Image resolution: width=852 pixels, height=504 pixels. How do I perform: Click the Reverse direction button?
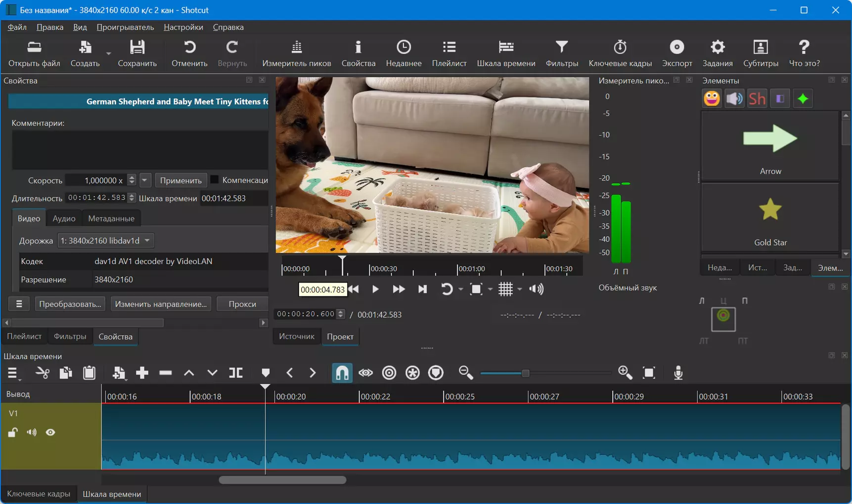[161, 304]
